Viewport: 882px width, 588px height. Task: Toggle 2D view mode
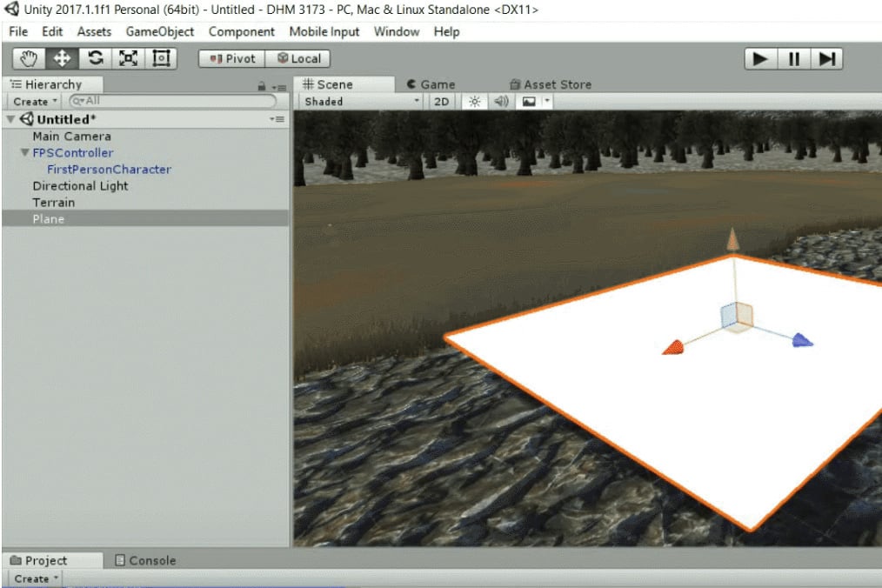[x=442, y=102]
